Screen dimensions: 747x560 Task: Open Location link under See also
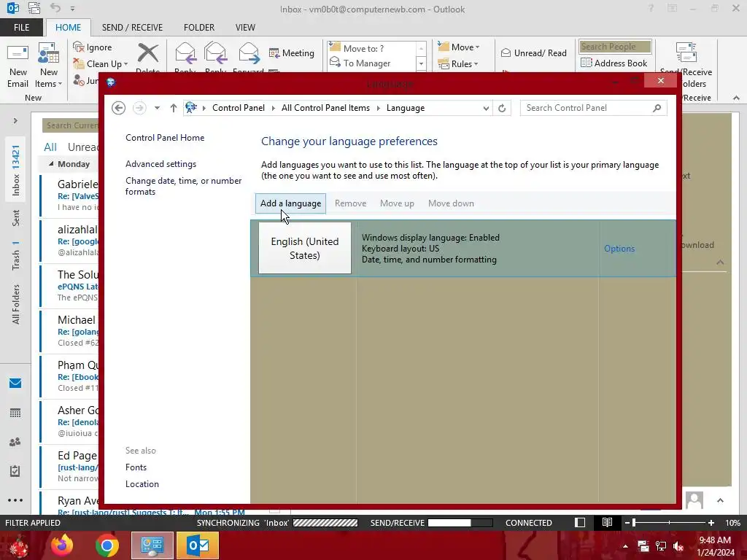142,484
